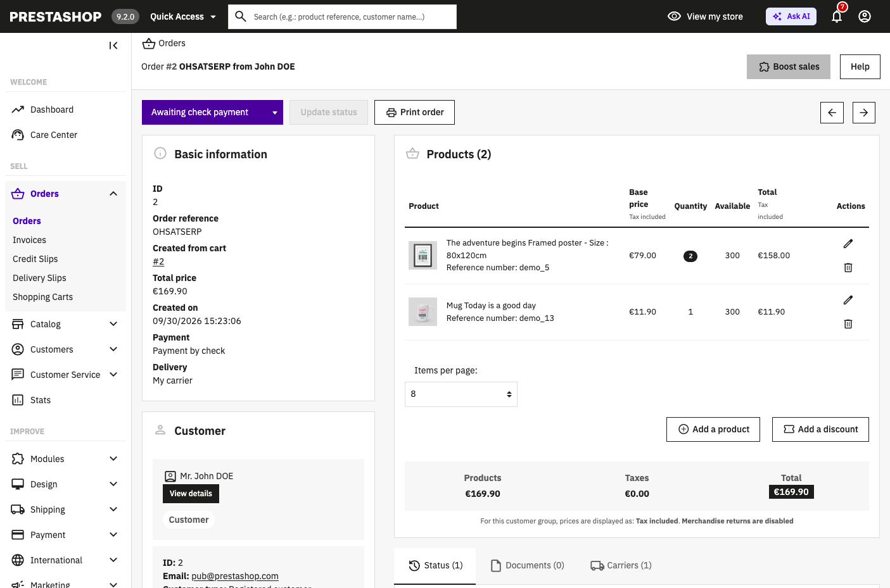Click Add a product button
The width and height of the screenshot is (890, 588).
pos(713,430)
